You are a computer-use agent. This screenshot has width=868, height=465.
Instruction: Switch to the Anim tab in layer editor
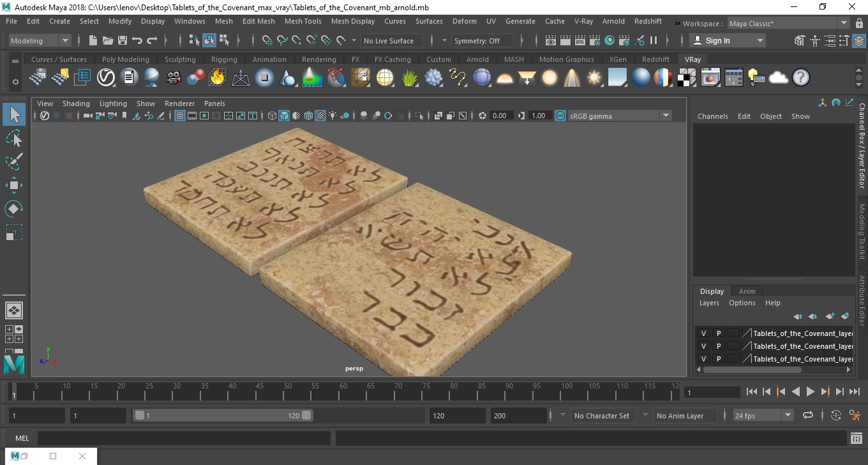(x=747, y=291)
